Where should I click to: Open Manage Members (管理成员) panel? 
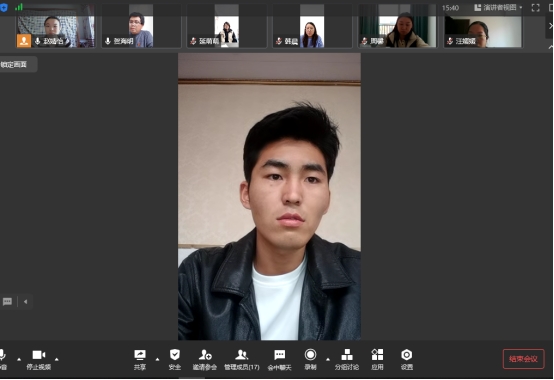(x=242, y=355)
